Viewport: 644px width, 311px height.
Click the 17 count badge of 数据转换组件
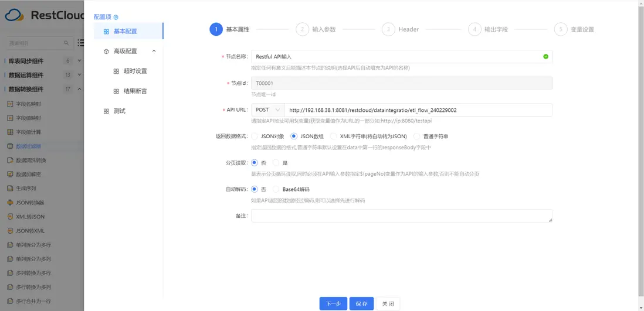tap(68, 89)
